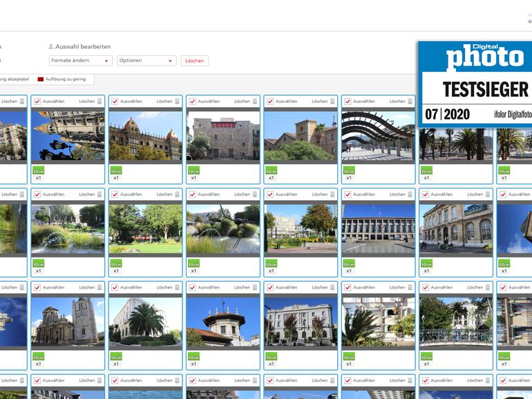This screenshot has width=532, height=399.
Task: Click trash icon above Gothic spires photo
Action: click(x=99, y=101)
